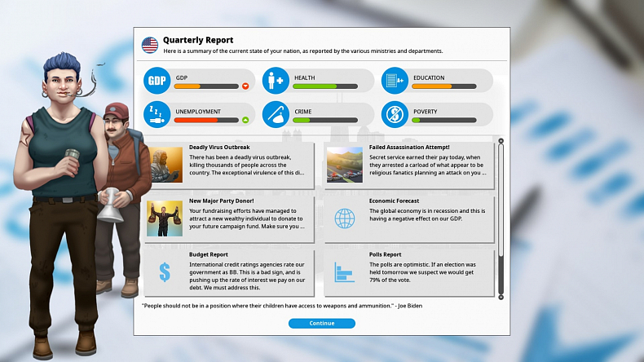Click the bar chart icon for Polls Report
This screenshot has width=644, height=362.
(344, 272)
